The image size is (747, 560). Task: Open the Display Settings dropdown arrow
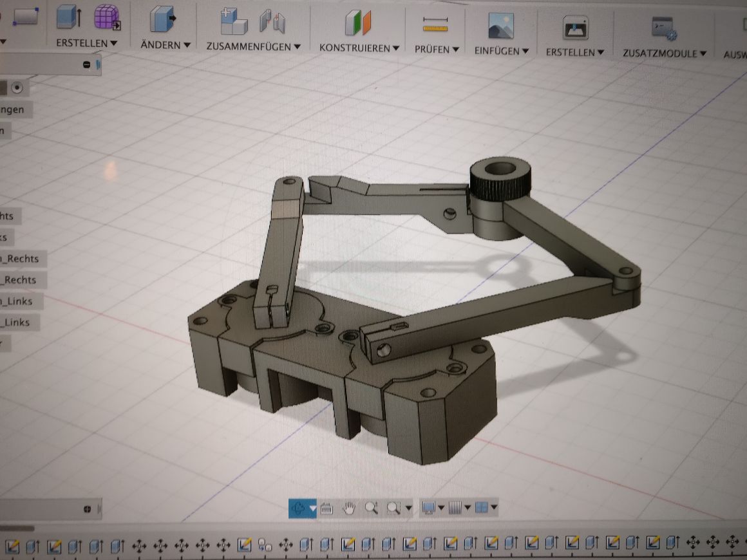click(441, 508)
